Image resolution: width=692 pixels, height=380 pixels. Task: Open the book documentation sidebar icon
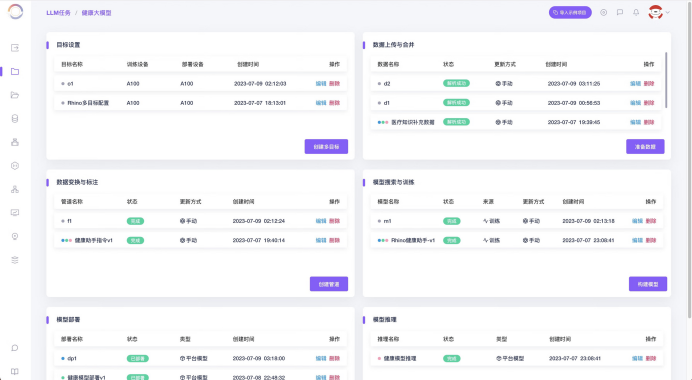tap(15, 372)
